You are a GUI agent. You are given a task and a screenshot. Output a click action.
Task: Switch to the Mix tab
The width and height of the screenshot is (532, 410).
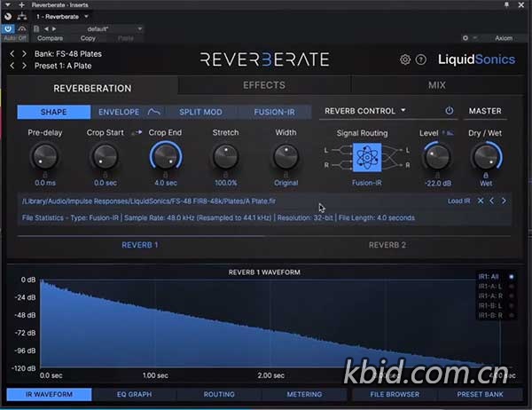[x=436, y=85]
